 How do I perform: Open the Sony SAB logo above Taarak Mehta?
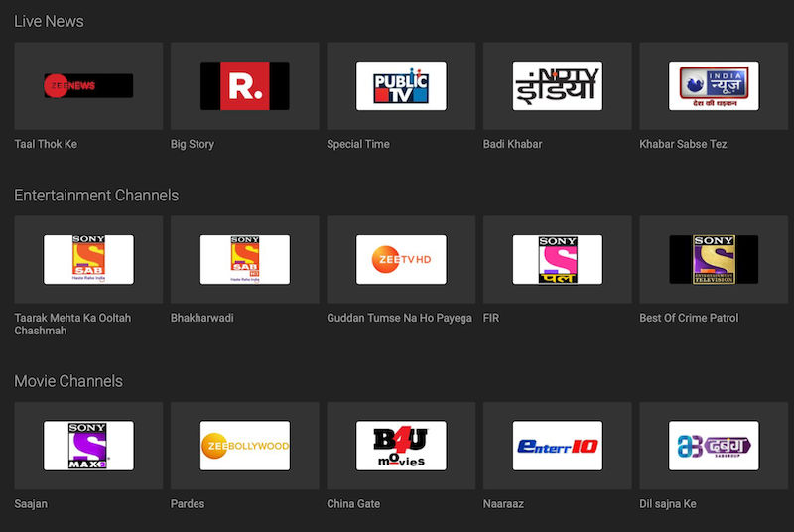point(88,259)
